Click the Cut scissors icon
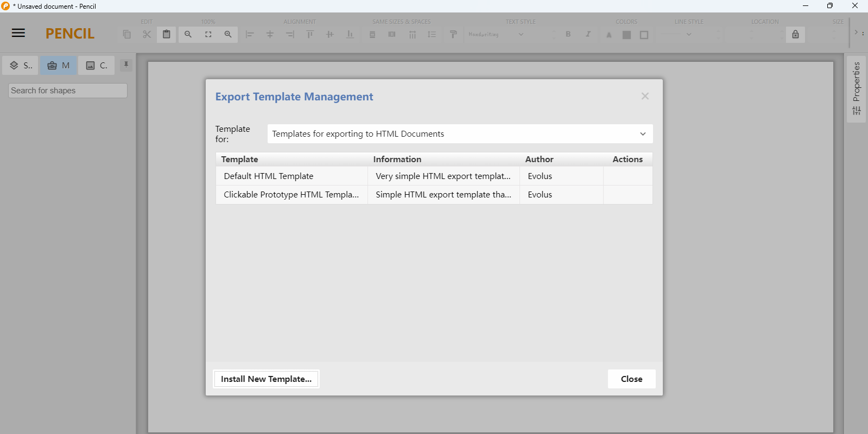Viewport: 868px width, 434px height. click(147, 34)
